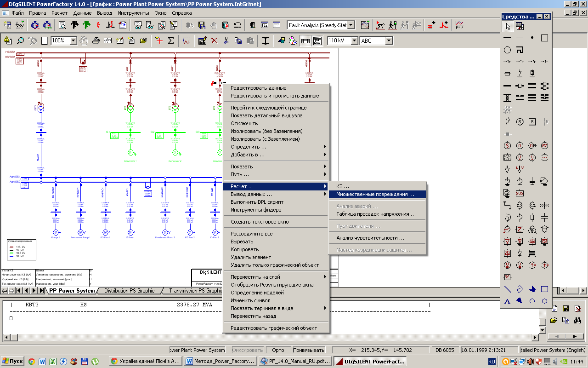Screen dimensions: 588x368
Task: Toggle the 'Орто' status bar option
Action: 278,350
